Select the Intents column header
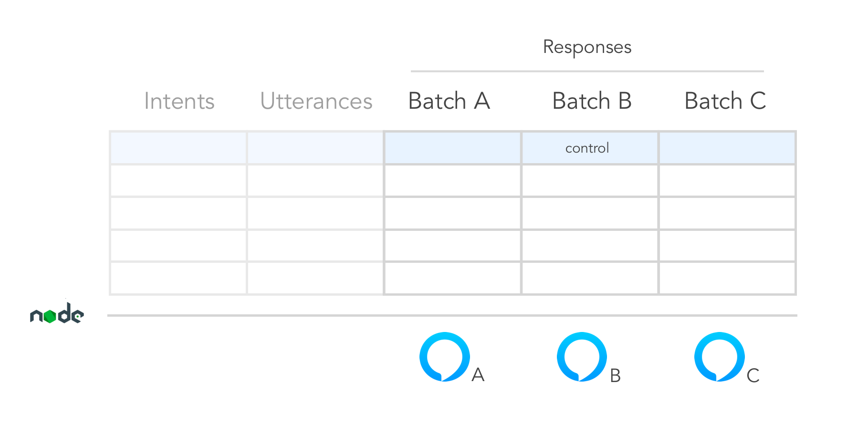 tap(179, 101)
